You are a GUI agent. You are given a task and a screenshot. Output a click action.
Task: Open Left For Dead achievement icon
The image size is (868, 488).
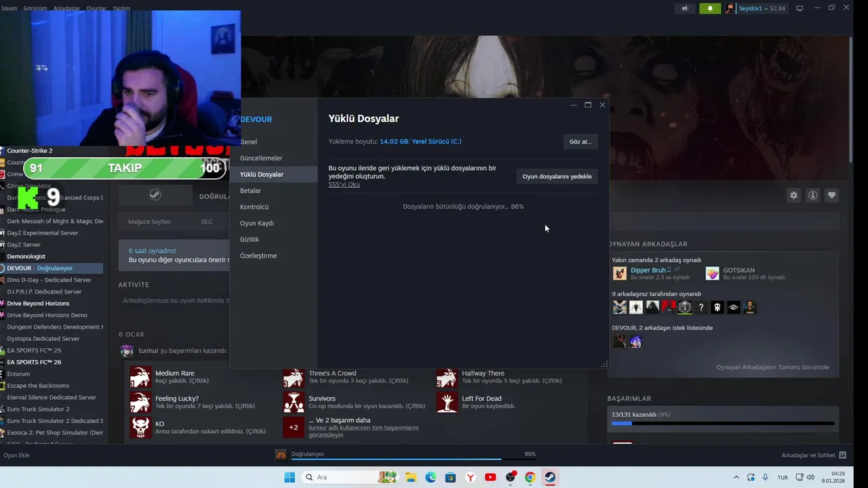(x=447, y=402)
